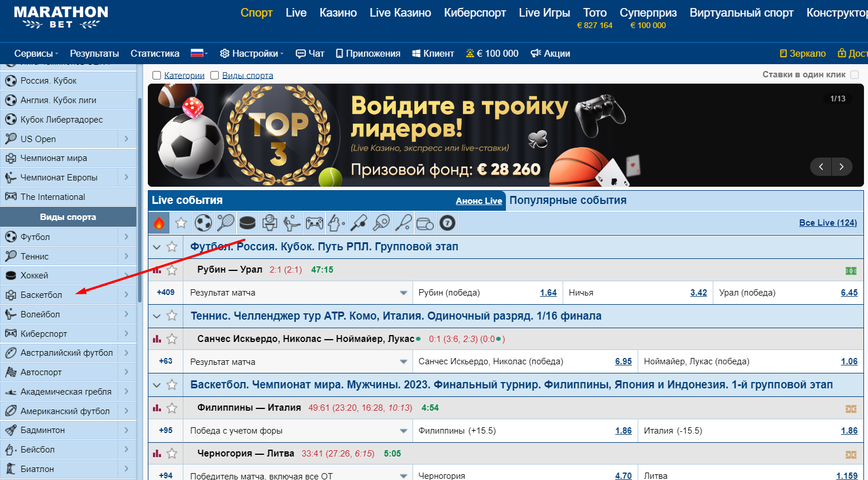Bet on Ничья odds 3.42
Image resolution: width=868 pixels, height=480 pixels.
[x=698, y=293]
